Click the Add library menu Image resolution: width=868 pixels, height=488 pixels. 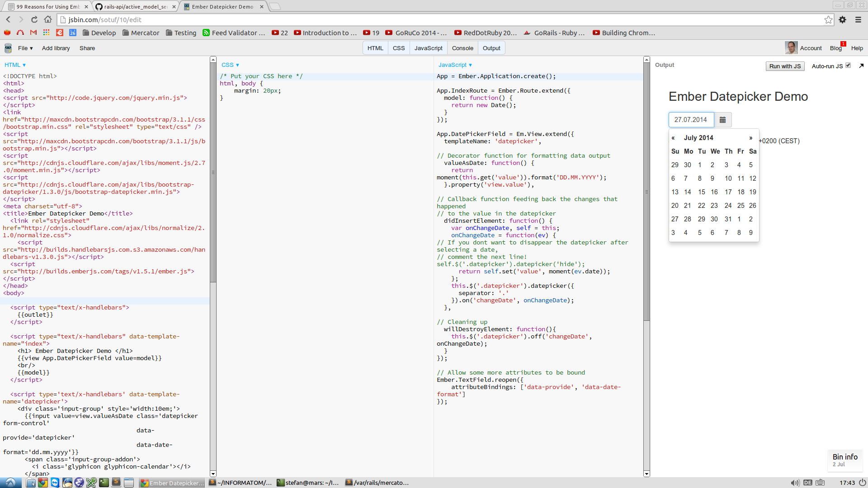(56, 48)
